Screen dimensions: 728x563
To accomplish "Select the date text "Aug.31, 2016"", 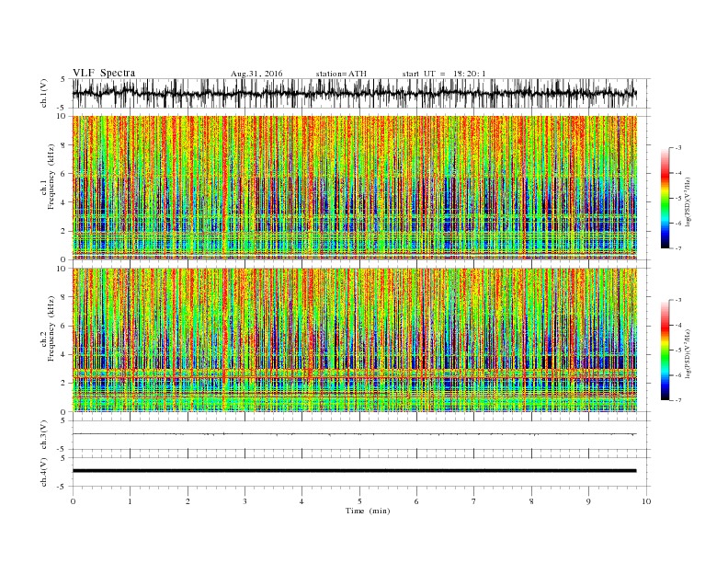I will coord(256,74).
